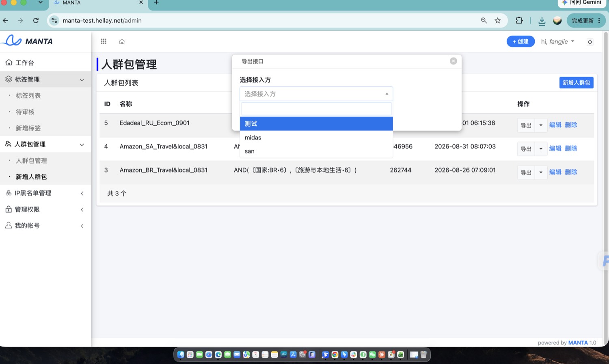Image resolution: width=609 pixels, height=364 pixels.
Task: Open the app grid icon in the top bar
Action: pyautogui.click(x=104, y=41)
